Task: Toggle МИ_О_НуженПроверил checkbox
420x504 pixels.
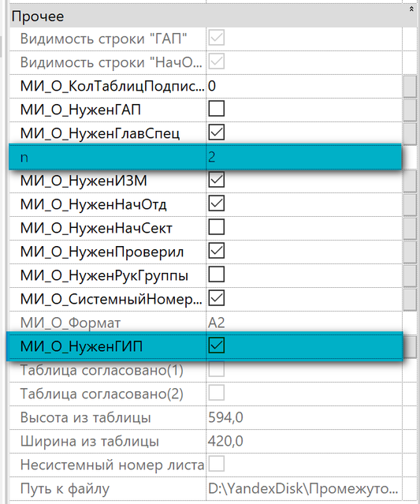Action: (x=217, y=251)
